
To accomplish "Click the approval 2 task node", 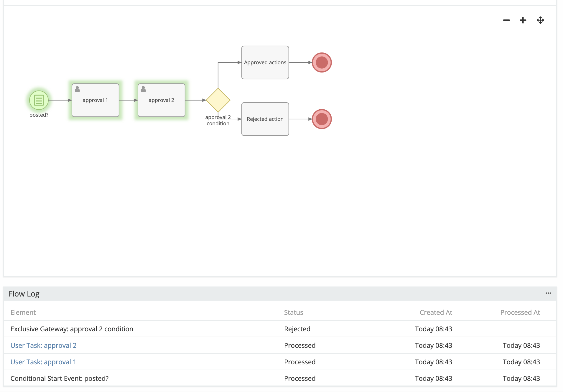I will tap(162, 101).
